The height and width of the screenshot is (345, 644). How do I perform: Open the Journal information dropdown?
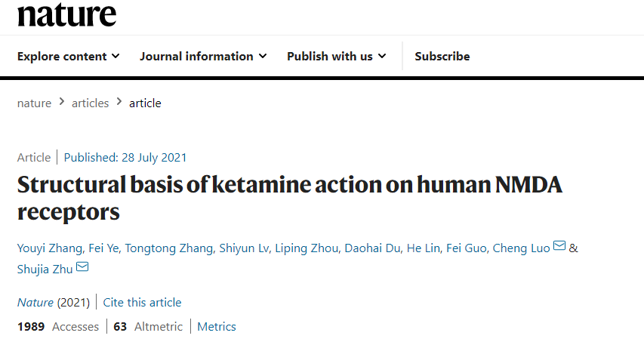point(203,56)
